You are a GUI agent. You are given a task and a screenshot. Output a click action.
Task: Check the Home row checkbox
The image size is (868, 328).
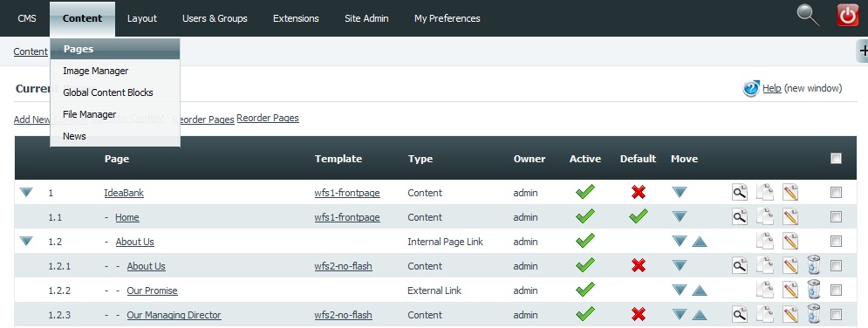tap(836, 217)
